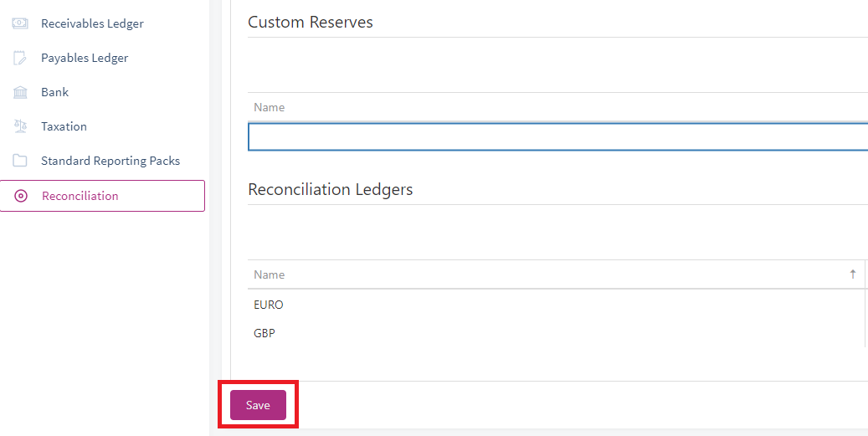Click the Reconciliation target icon

coord(20,196)
